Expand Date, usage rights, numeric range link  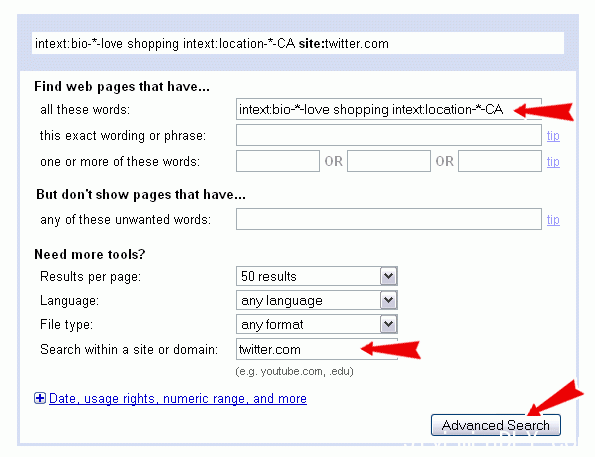click(x=178, y=399)
